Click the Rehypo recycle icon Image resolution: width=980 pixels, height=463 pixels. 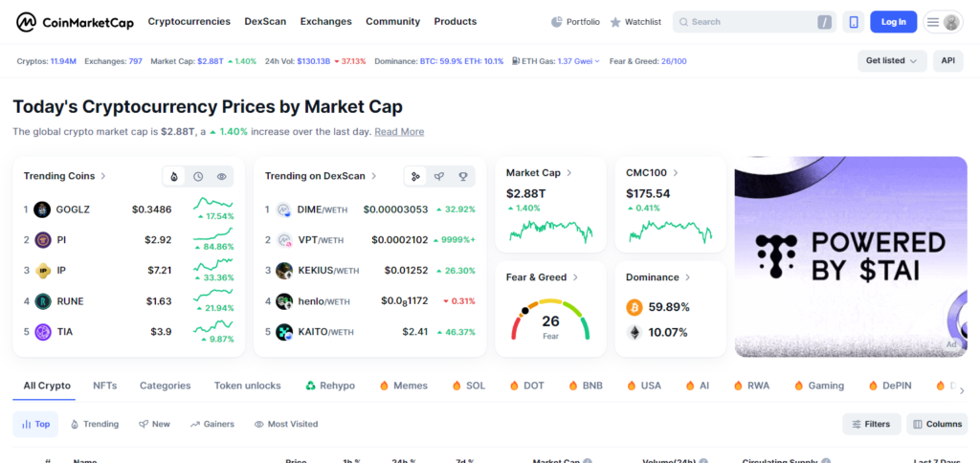point(311,386)
